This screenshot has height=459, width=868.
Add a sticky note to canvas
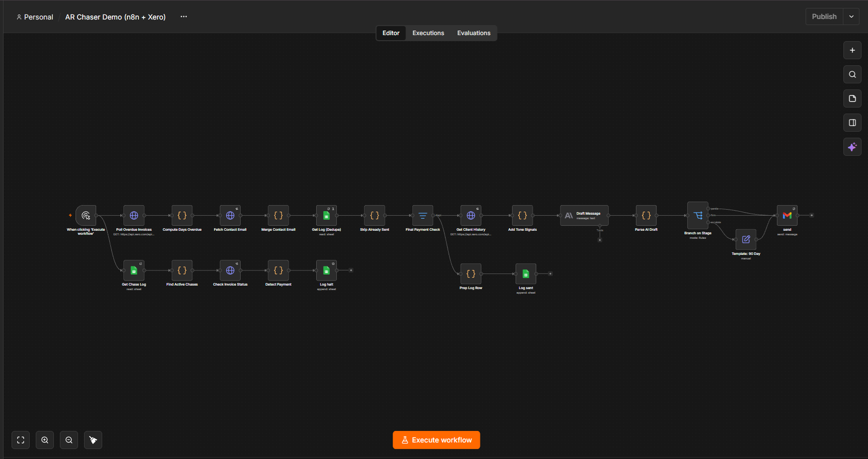pyautogui.click(x=852, y=99)
